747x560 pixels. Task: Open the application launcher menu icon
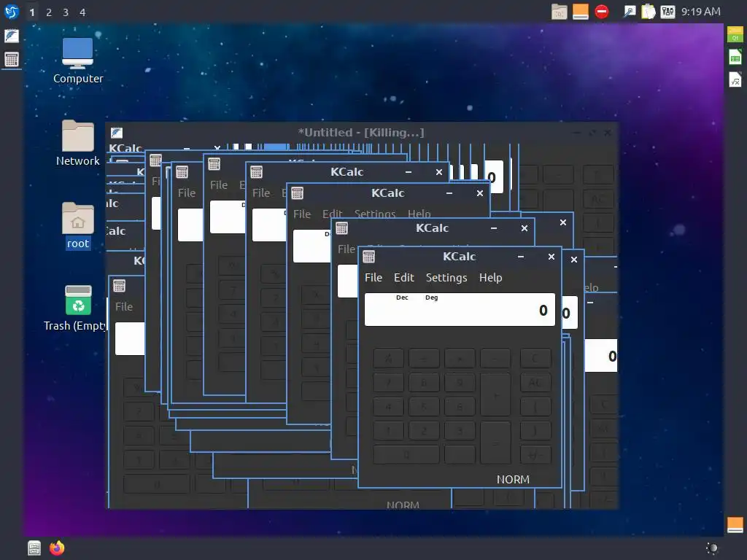[x=12, y=12]
